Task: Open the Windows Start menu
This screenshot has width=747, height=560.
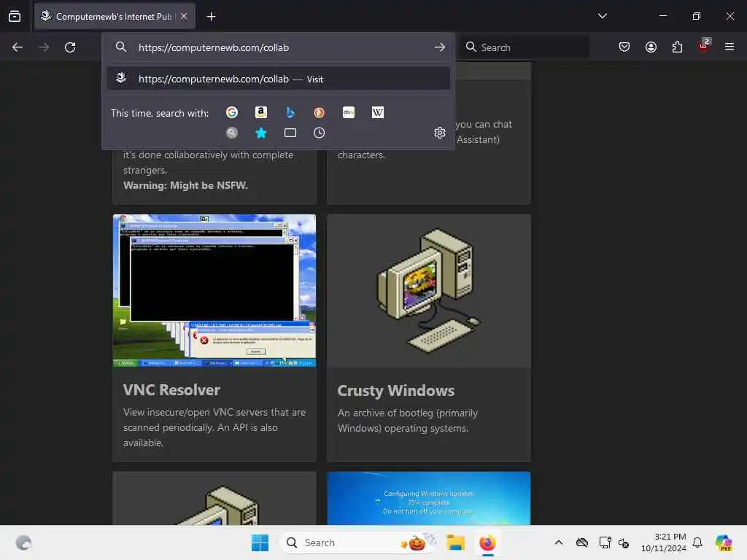Action: click(260, 542)
